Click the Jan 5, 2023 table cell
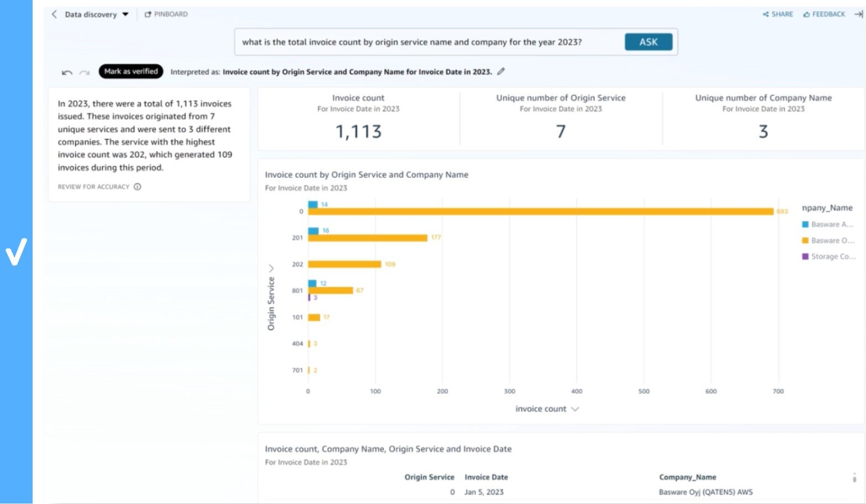Image resolution: width=866 pixels, height=504 pixels. pos(484,492)
